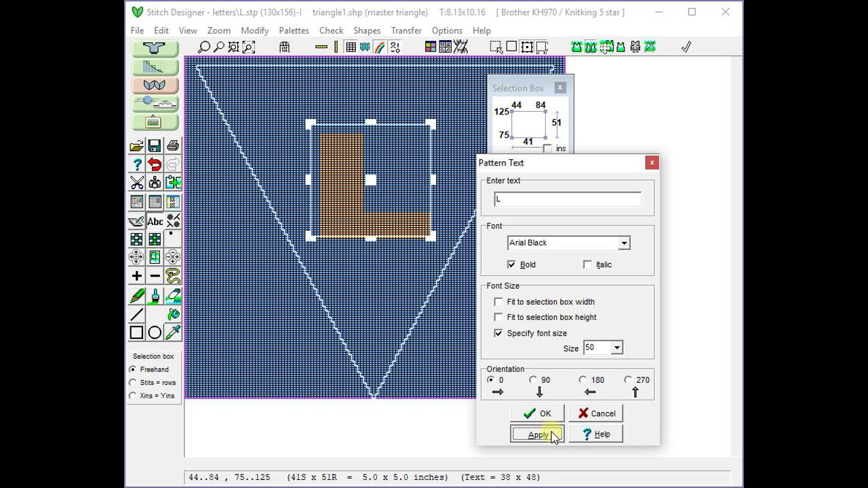Close the Pattern Text dialog
The width and height of the screenshot is (868, 488).
point(652,163)
